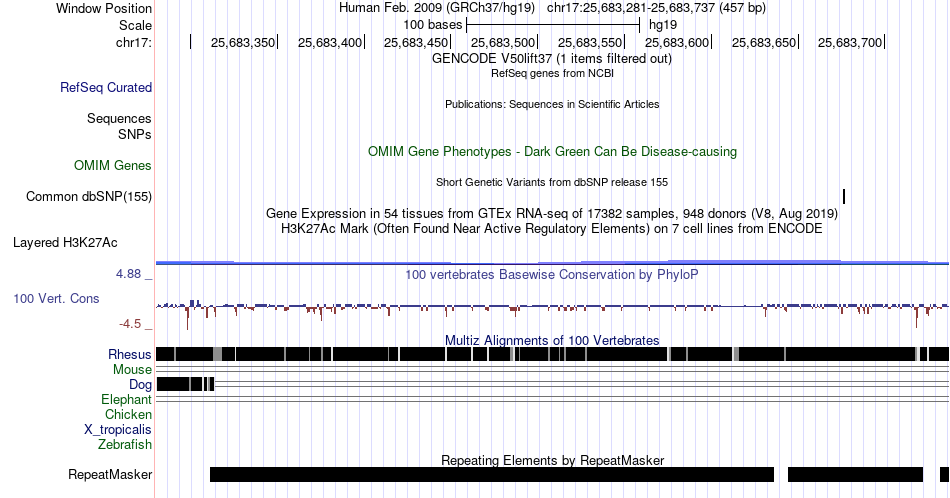Click the GENCODE V50lift37 track title

[552, 58]
